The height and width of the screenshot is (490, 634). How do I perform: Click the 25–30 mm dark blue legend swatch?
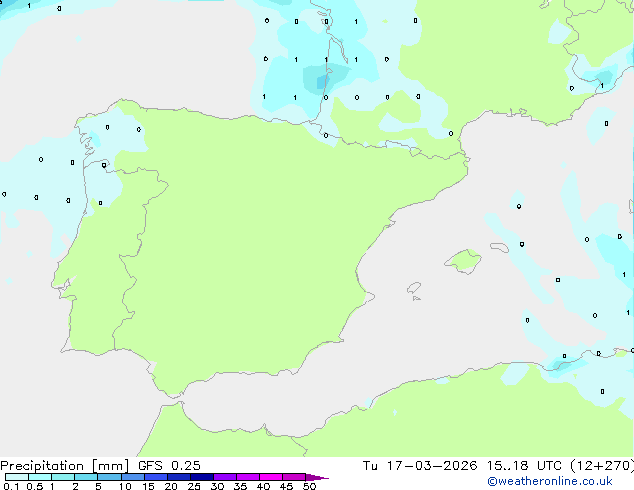[x=202, y=477]
